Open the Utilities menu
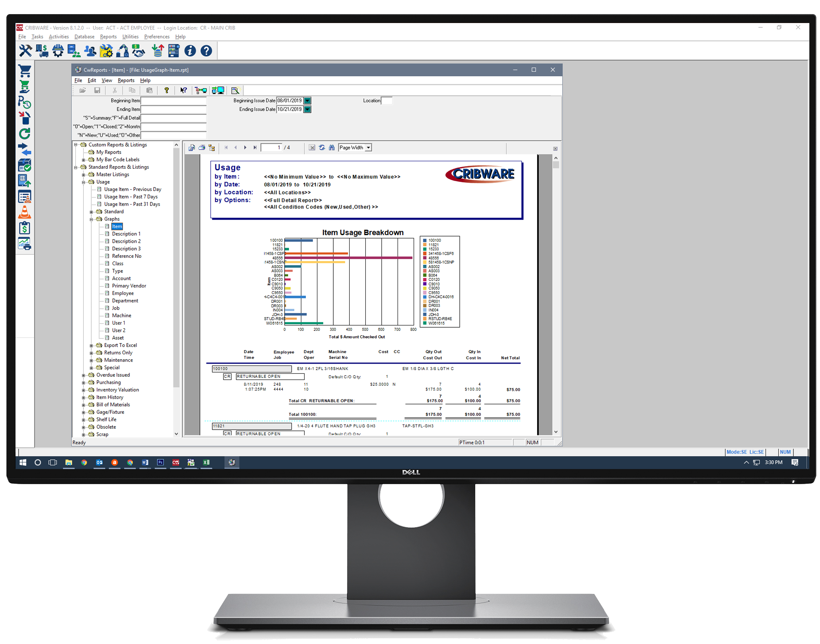820x644 pixels. point(130,37)
